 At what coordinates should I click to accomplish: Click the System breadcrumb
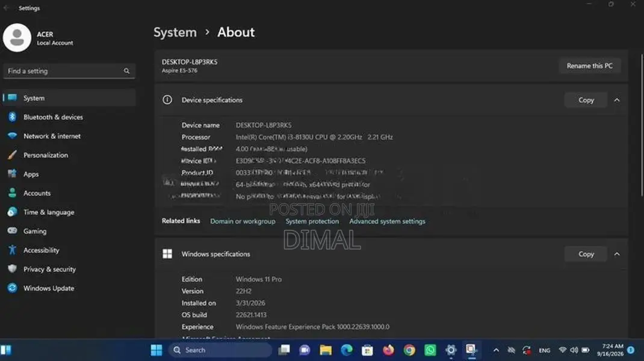pyautogui.click(x=175, y=32)
